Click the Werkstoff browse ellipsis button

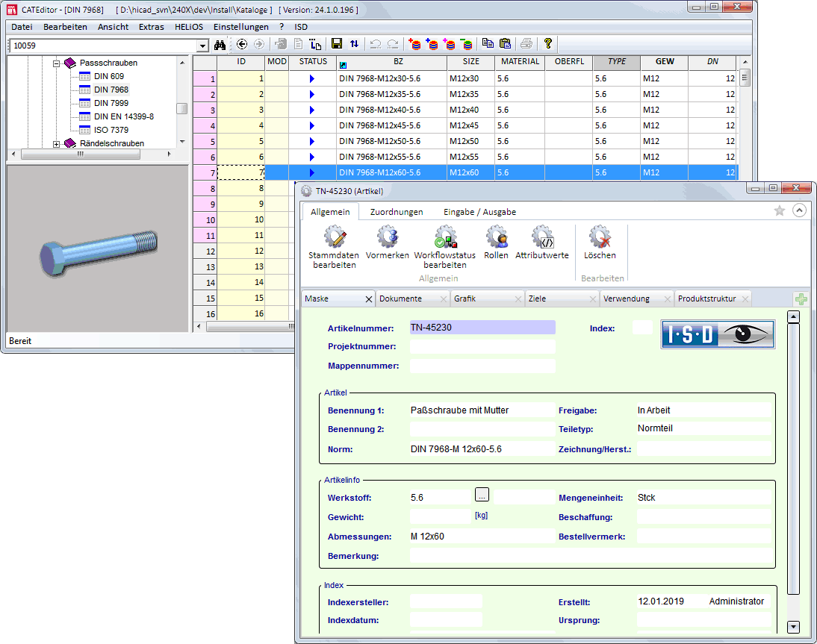coord(482,494)
